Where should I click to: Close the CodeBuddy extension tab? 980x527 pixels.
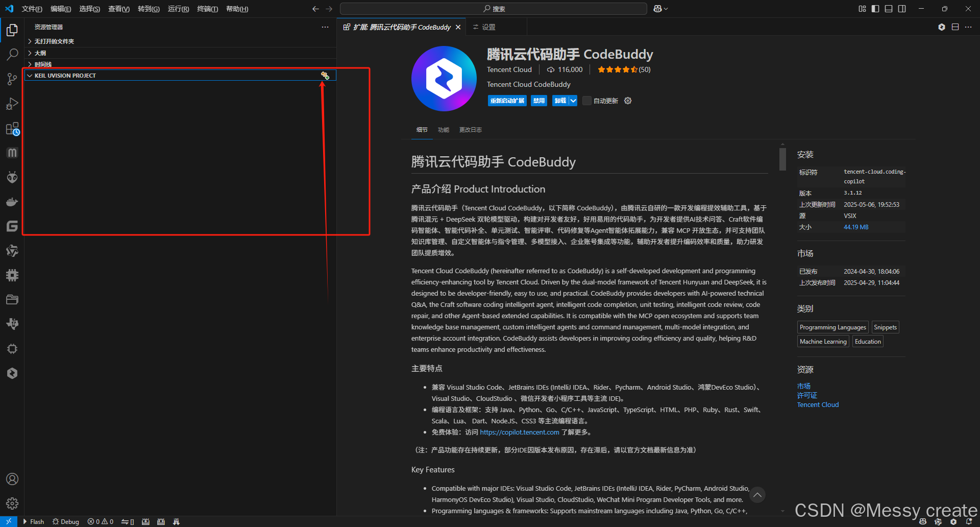pyautogui.click(x=458, y=27)
